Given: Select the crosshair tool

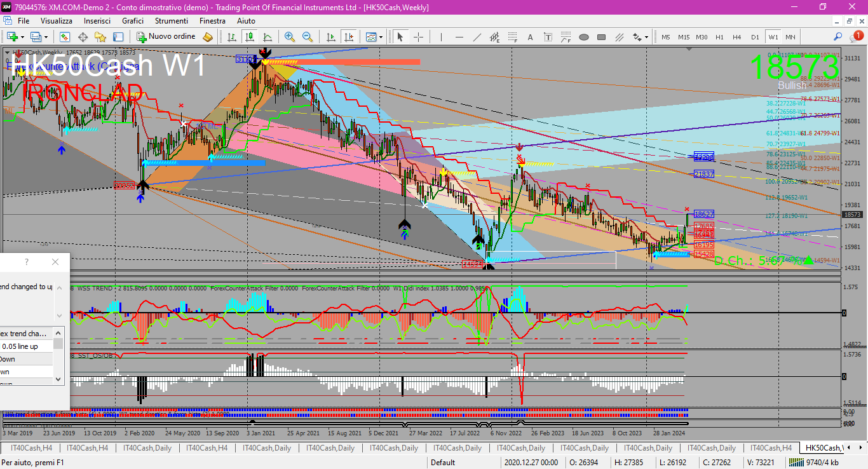Looking at the screenshot, I should click(x=418, y=37).
